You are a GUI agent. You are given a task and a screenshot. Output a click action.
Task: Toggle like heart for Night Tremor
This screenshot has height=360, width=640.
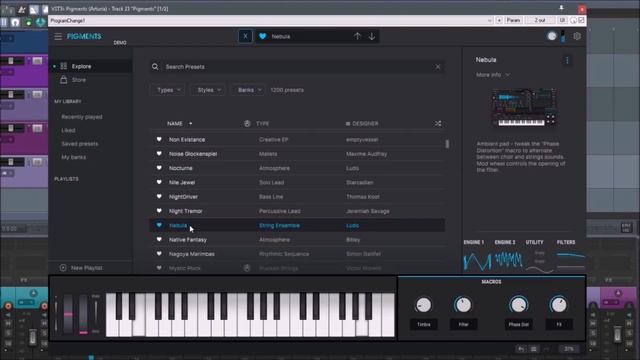point(159,211)
